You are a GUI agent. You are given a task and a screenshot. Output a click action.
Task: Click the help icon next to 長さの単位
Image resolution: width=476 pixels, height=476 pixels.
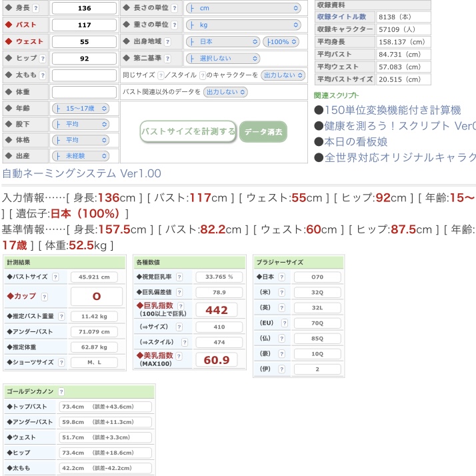175,9
